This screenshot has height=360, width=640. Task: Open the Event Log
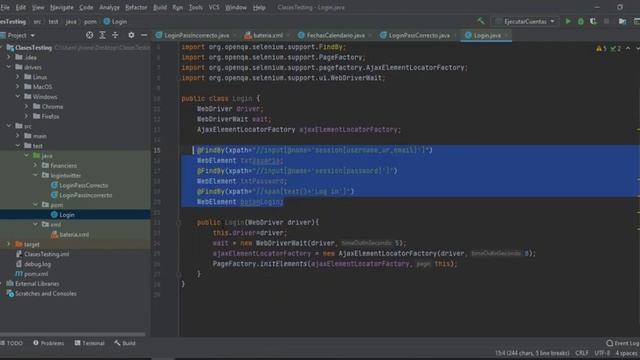coord(623,343)
